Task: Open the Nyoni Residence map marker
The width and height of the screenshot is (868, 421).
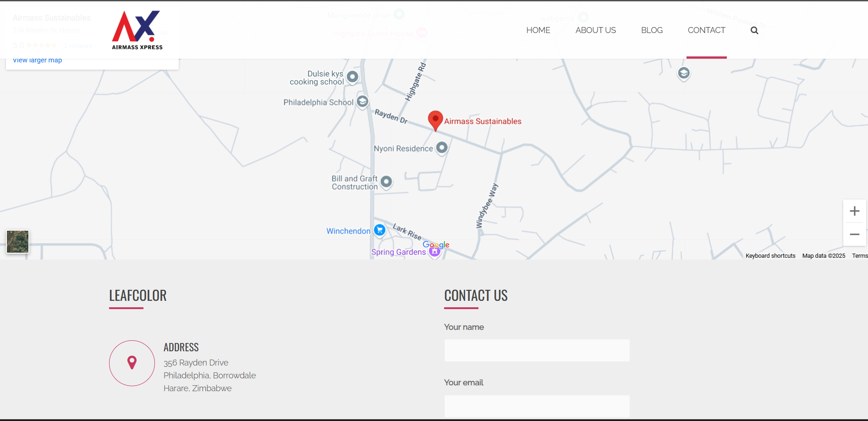Action: 442,148
